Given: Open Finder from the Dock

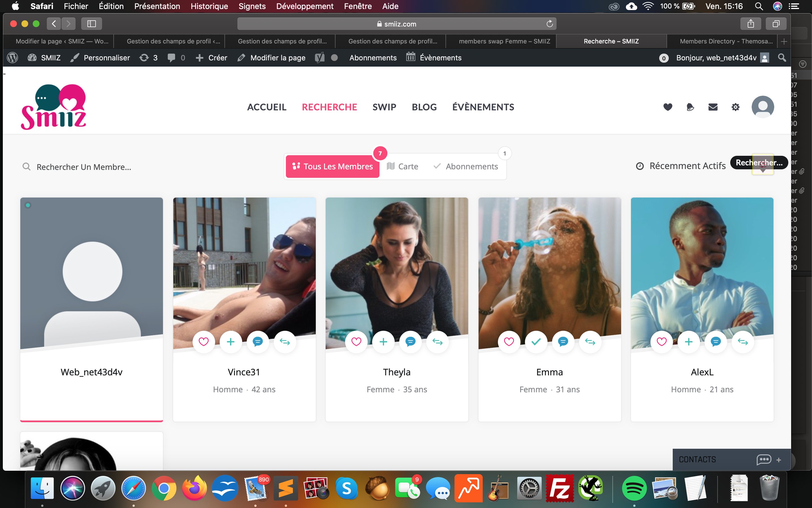Looking at the screenshot, I should [x=42, y=489].
